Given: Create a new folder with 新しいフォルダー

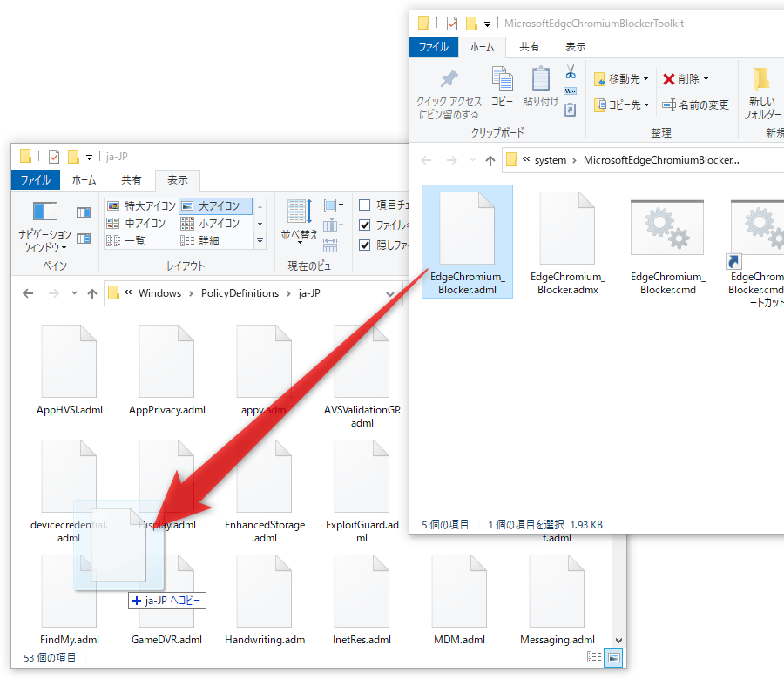Looking at the screenshot, I should click(x=762, y=93).
